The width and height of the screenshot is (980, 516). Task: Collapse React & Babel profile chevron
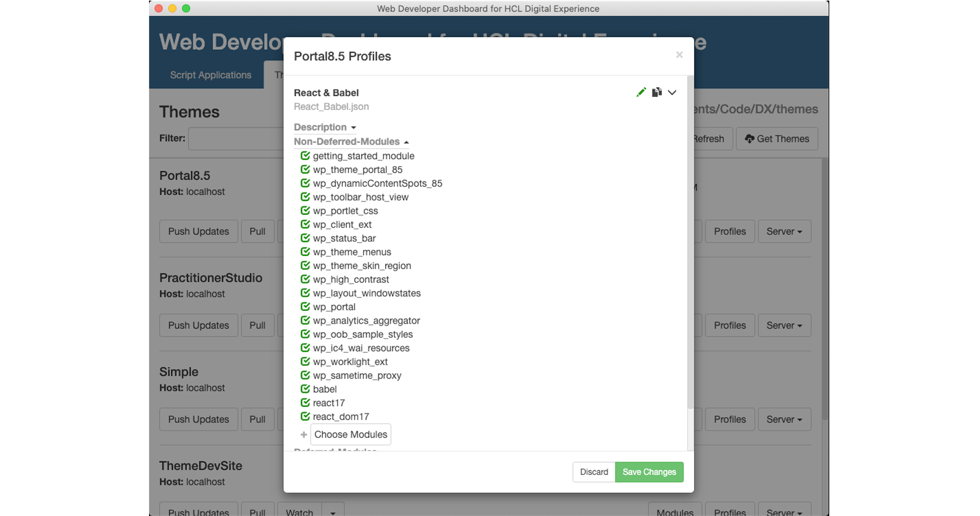click(x=672, y=92)
